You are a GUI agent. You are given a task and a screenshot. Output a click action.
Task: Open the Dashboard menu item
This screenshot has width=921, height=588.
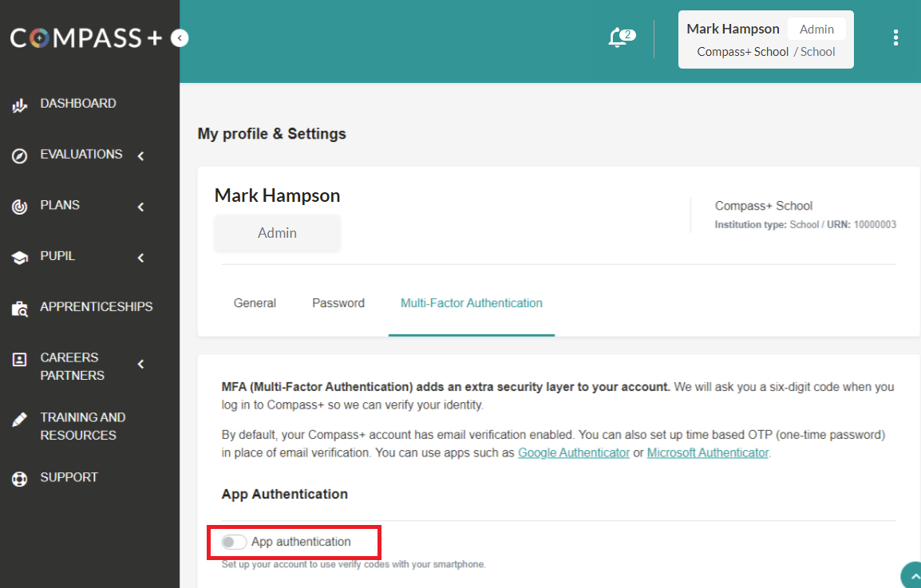coord(78,104)
